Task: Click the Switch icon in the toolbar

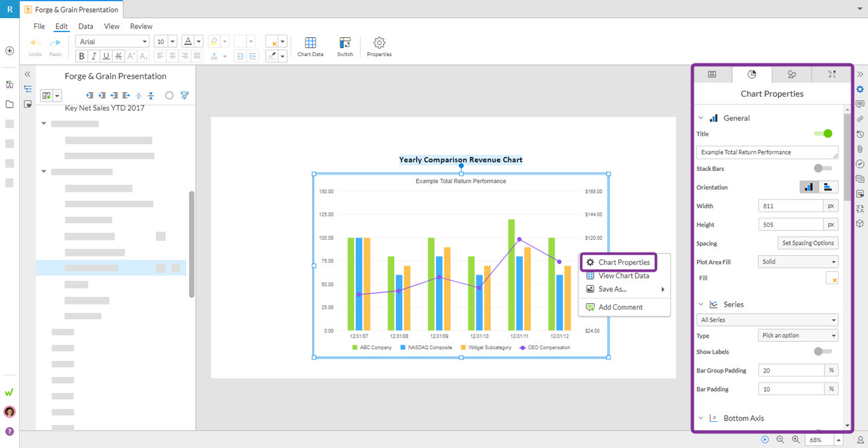Action: [345, 45]
